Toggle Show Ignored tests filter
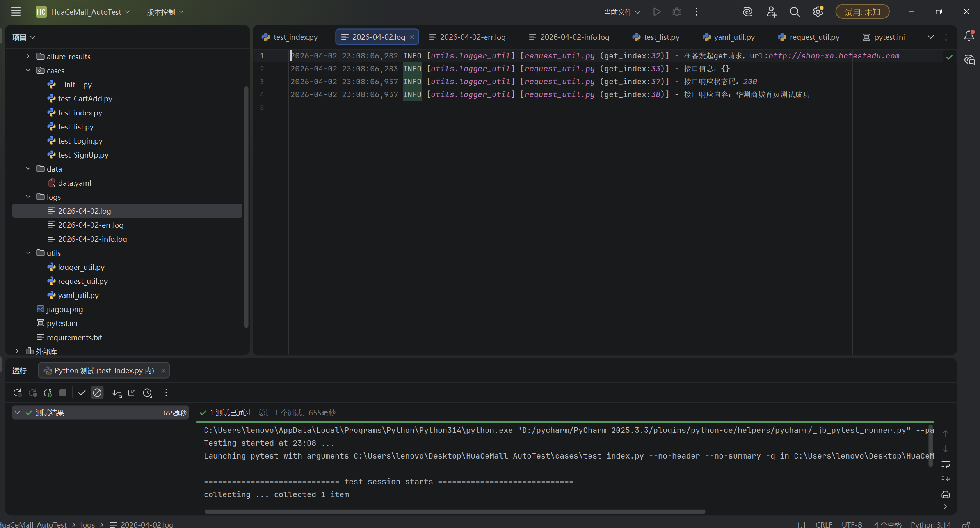This screenshot has width=980, height=528. pos(97,393)
